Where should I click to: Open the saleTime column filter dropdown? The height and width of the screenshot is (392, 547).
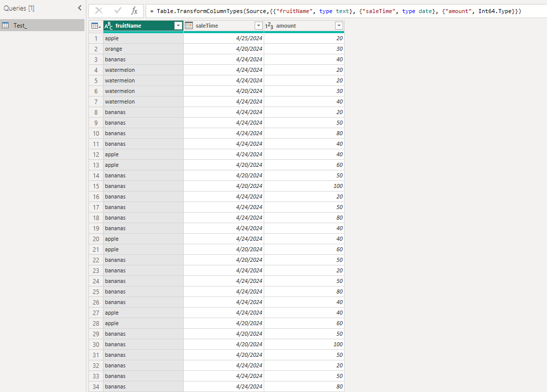(259, 26)
